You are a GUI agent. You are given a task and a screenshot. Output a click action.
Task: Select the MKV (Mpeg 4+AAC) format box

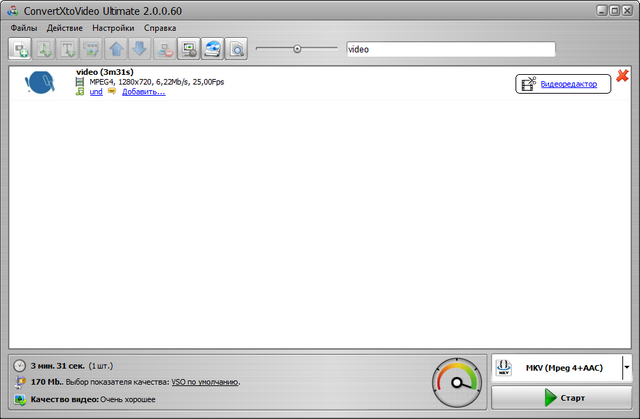coord(556,368)
